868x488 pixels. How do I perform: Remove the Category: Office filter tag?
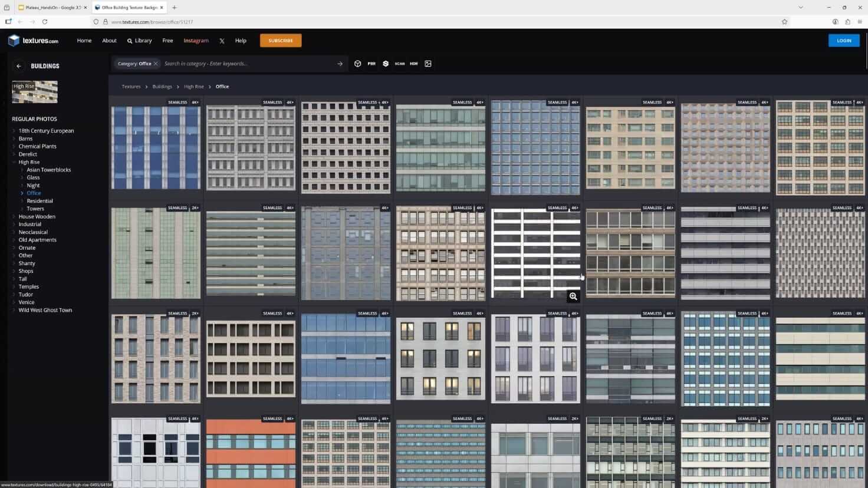point(156,64)
